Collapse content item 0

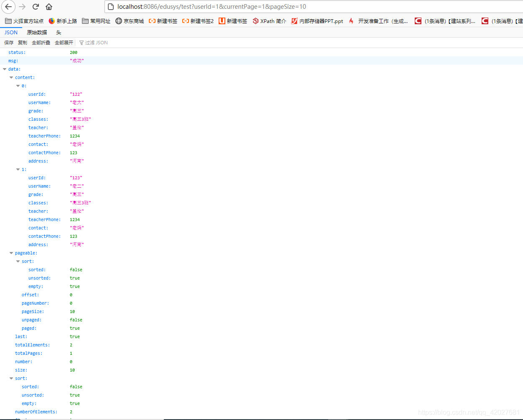[18, 86]
